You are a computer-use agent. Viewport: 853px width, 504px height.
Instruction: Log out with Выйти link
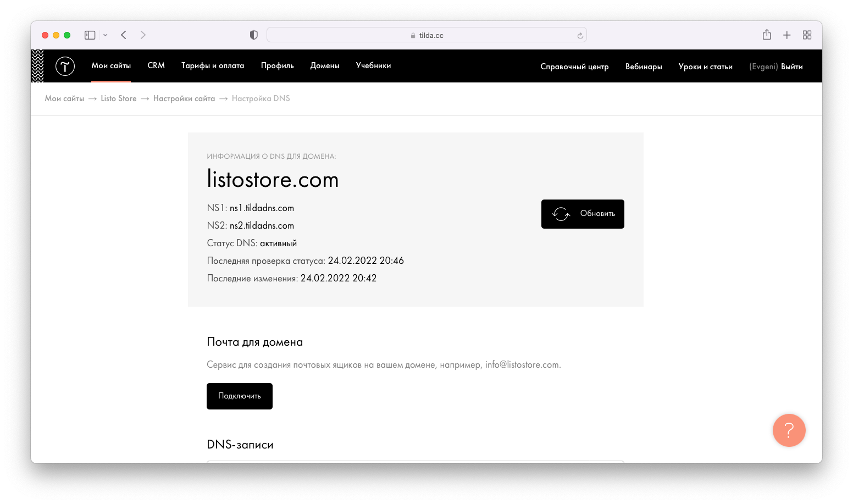point(792,67)
